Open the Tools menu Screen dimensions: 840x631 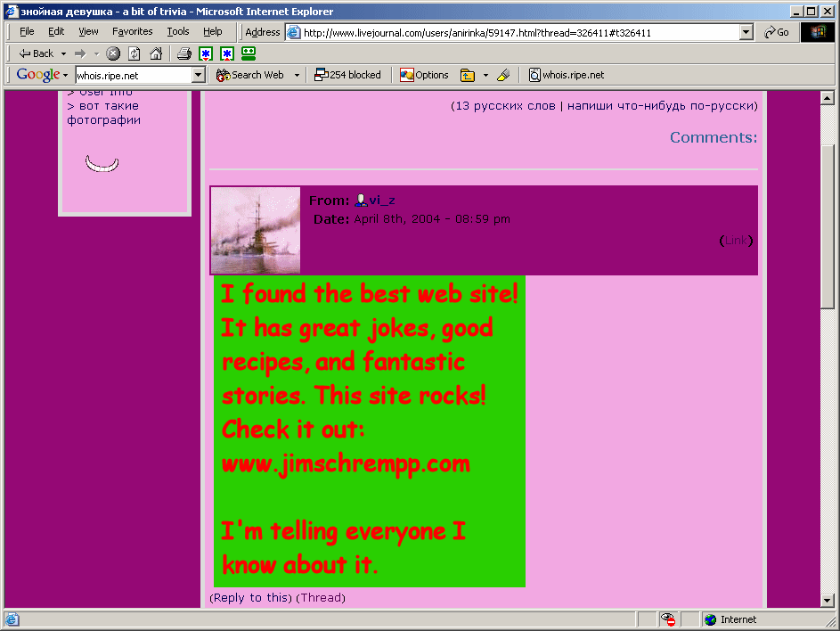[178, 31]
